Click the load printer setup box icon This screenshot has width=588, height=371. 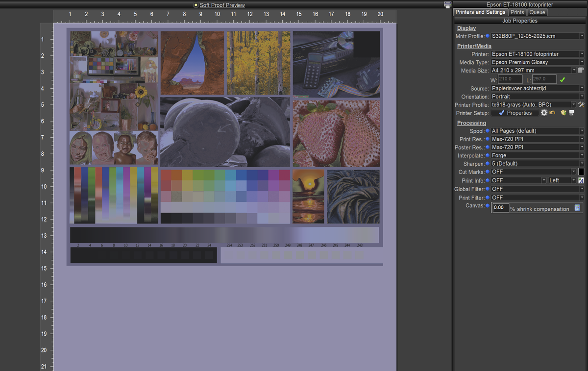click(x=563, y=113)
